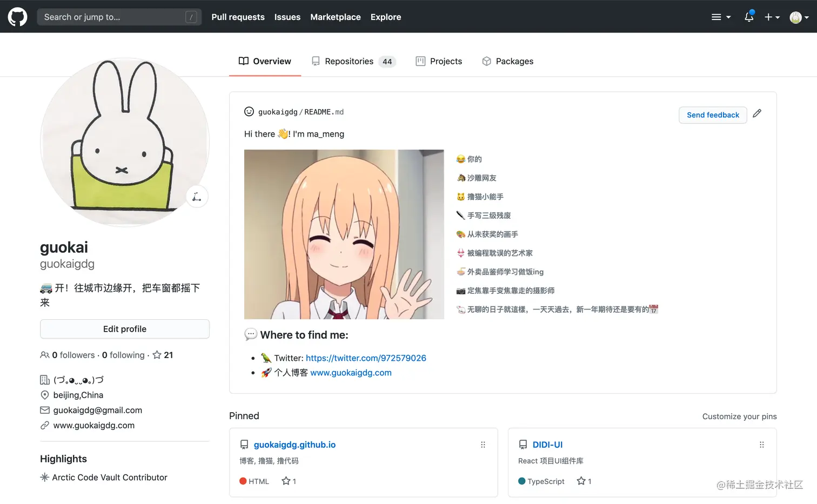This screenshot has height=504, width=817.
Task: Open the star count on guokaigdg.github.io card
Action: coord(289,481)
